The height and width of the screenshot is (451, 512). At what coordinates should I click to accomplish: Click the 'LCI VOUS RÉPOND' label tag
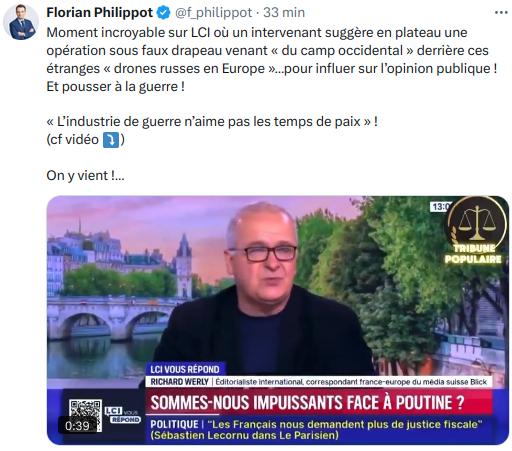coord(185,369)
